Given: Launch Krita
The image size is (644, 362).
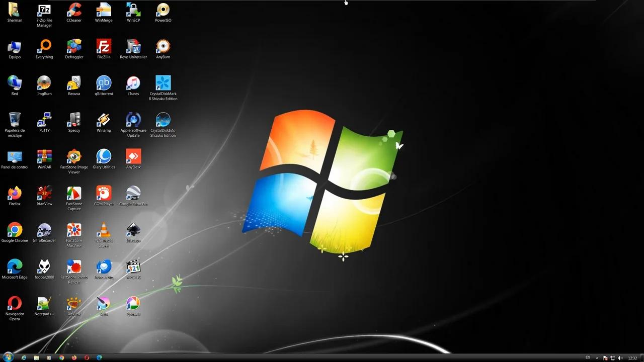Looking at the screenshot, I should (x=104, y=303).
